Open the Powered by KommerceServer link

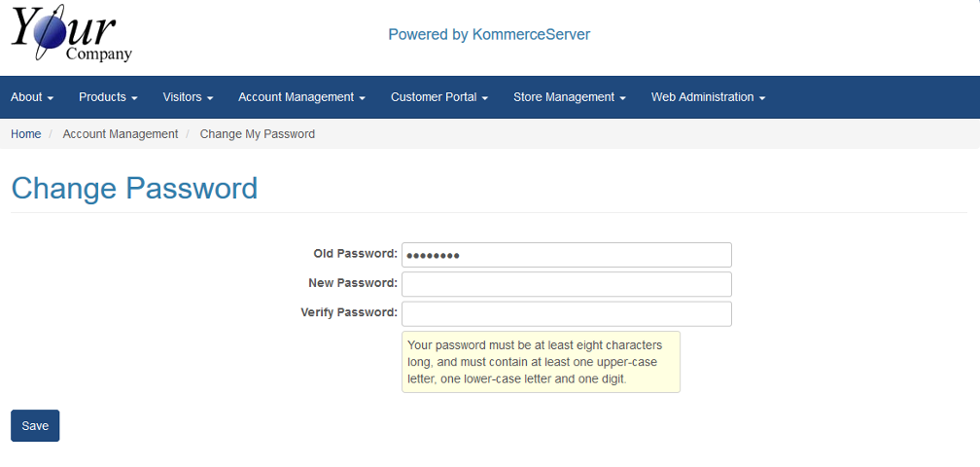(489, 34)
